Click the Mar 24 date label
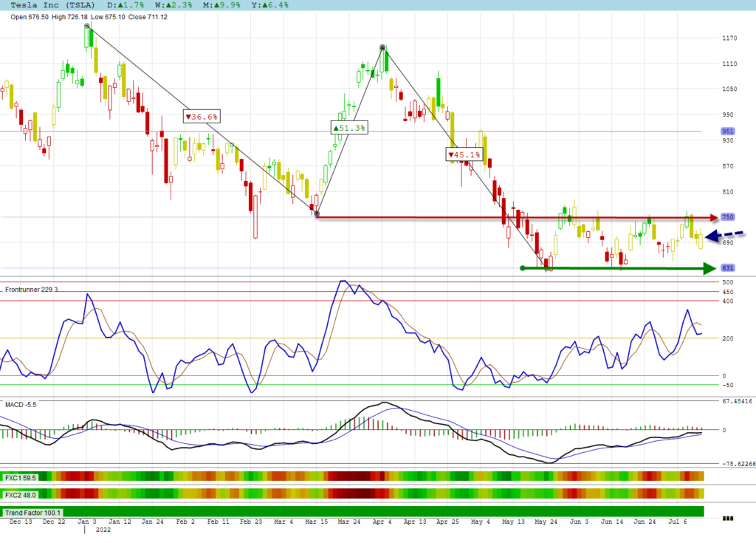The image size is (756, 543). coord(349,522)
